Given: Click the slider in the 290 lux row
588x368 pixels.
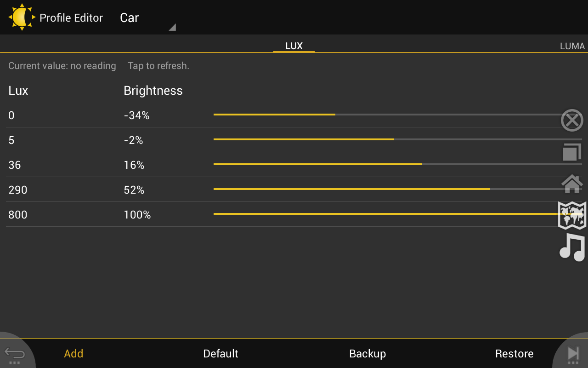Looking at the screenshot, I should pos(490,189).
